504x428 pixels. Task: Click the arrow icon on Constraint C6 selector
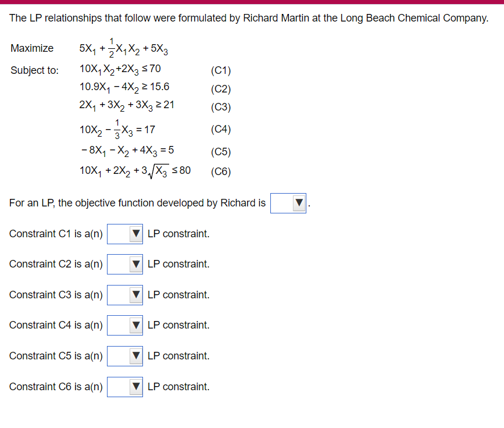click(135, 386)
